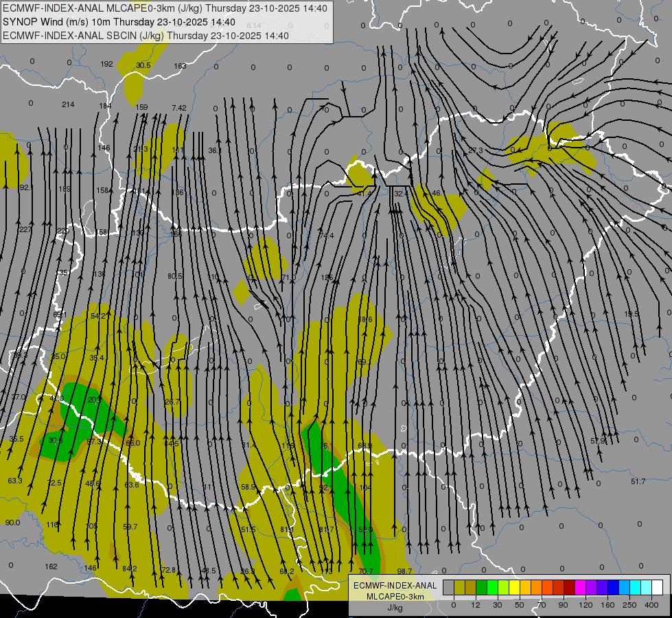This screenshot has height=618, width=672.
Task: Click the SBCIN header line
Action: coord(146,36)
